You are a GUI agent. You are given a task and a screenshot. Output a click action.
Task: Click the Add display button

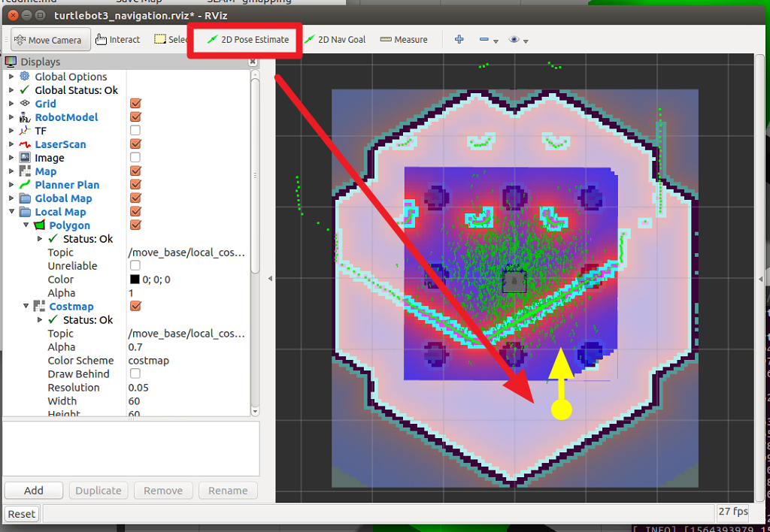tap(34, 490)
